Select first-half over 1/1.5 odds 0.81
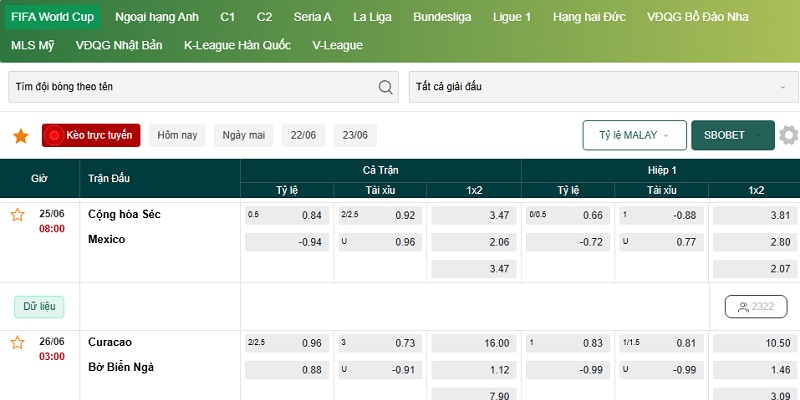Viewport: 800px width, 400px height. click(x=662, y=343)
